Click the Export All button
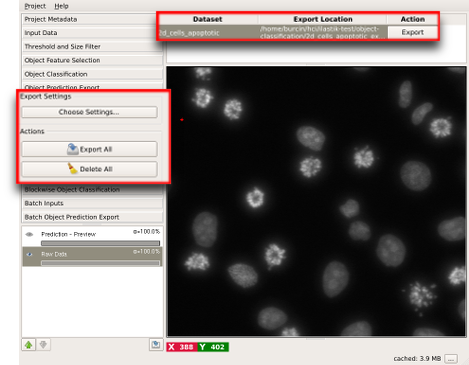Viewport: 469px width, 365px height. click(89, 149)
